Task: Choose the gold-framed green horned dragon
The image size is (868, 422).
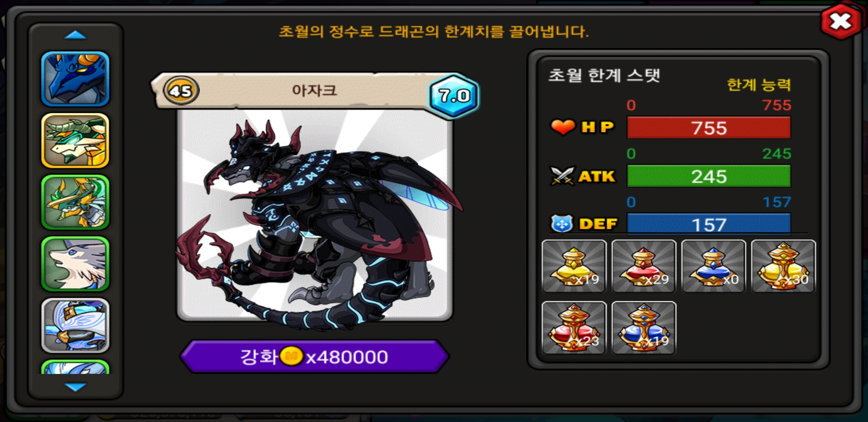Action: [75, 141]
